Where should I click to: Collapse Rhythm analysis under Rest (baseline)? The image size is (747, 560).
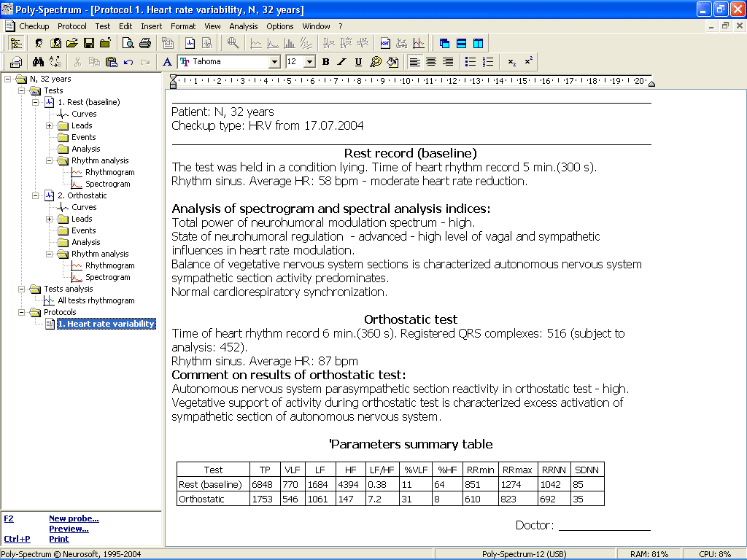[49, 160]
